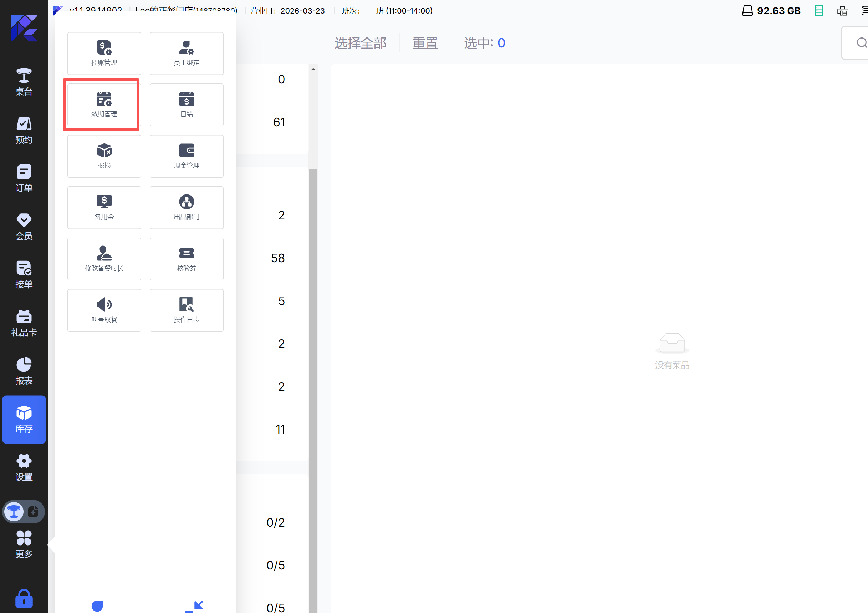Image resolution: width=868 pixels, height=613 pixels.
Task: Open 员工绑定 staff binding tile
Action: coord(187,53)
